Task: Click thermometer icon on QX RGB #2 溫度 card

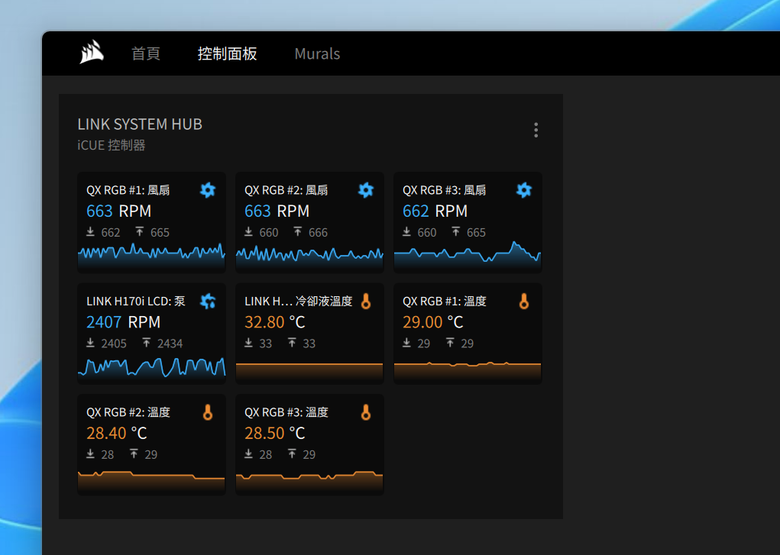Action: [x=208, y=412]
